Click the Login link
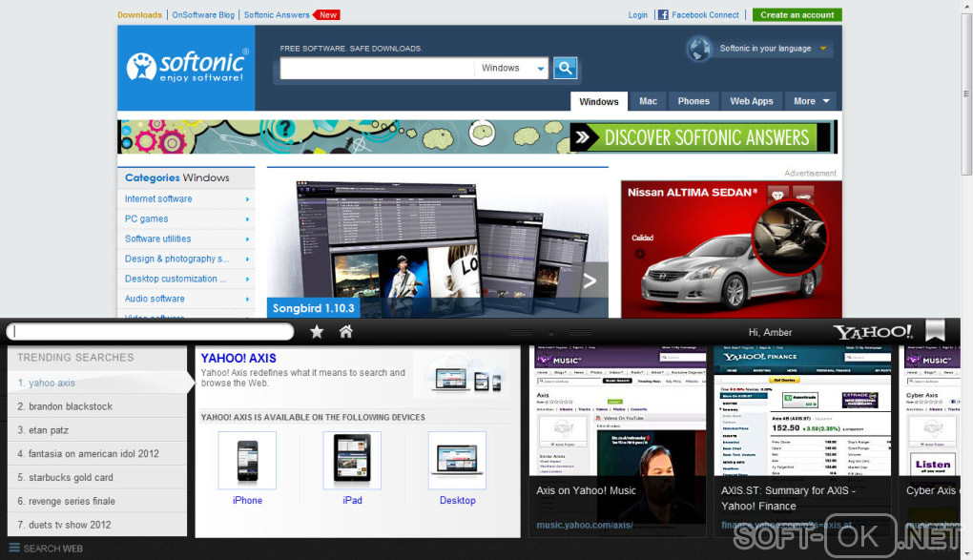Image resolution: width=973 pixels, height=560 pixels. click(x=637, y=15)
